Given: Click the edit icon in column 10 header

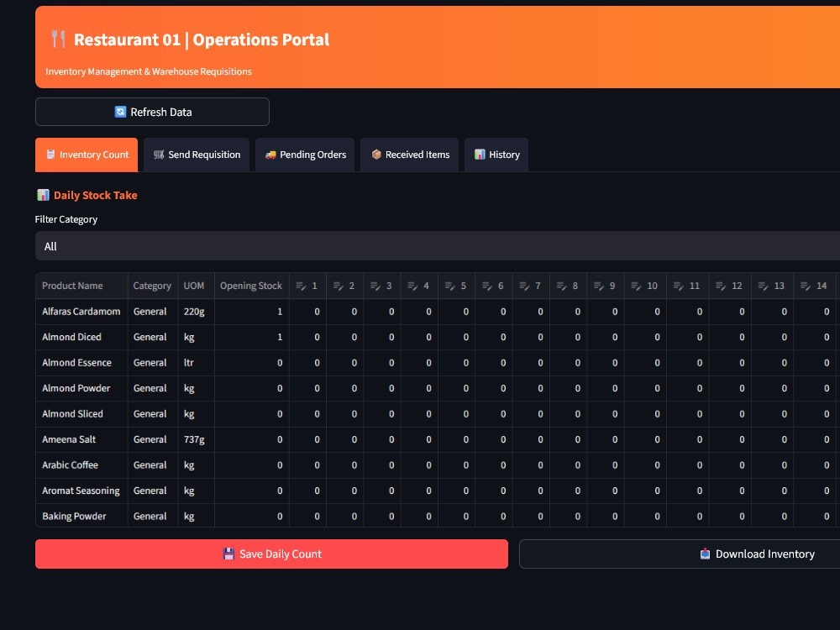Looking at the screenshot, I should click(636, 286).
